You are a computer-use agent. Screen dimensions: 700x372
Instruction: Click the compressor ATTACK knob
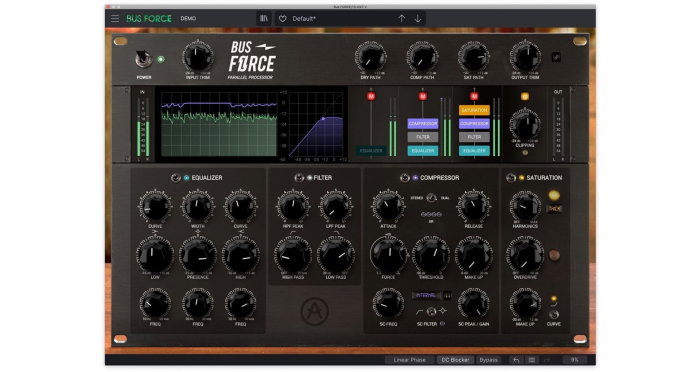click(x=388, y=207)
